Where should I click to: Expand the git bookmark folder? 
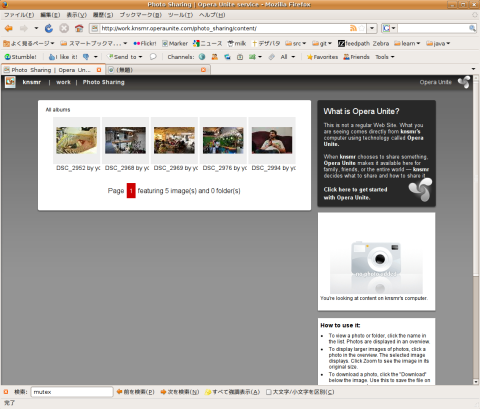(322, 43)
